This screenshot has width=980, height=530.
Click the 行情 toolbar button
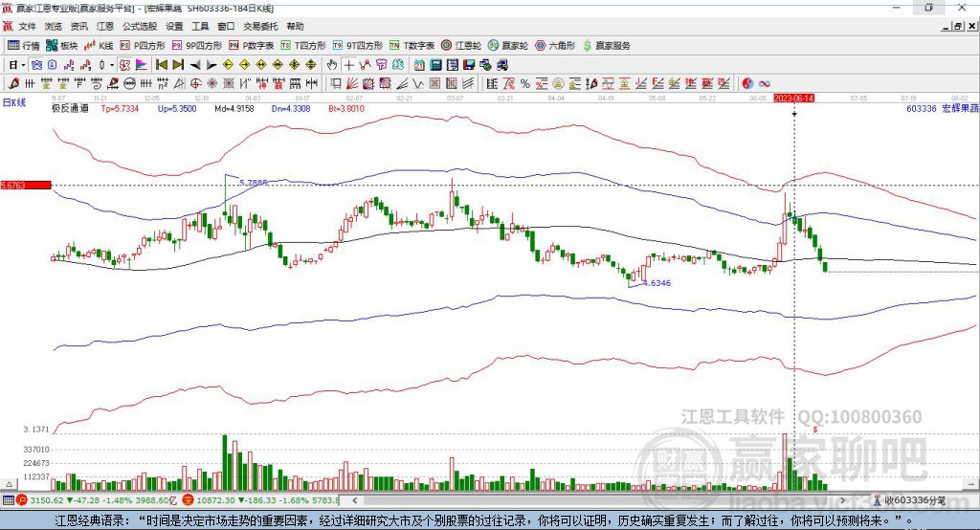click(x=23, y=46)
